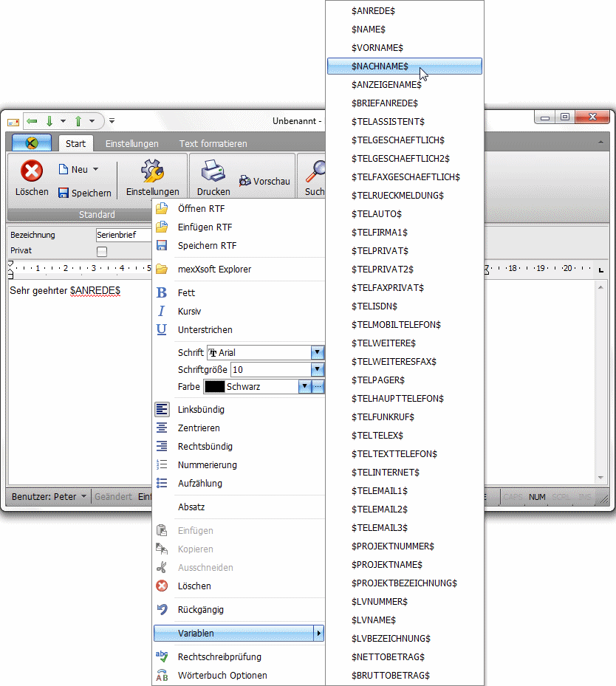Open quick access toolbar customize dropdown

[x=112, y=121]
